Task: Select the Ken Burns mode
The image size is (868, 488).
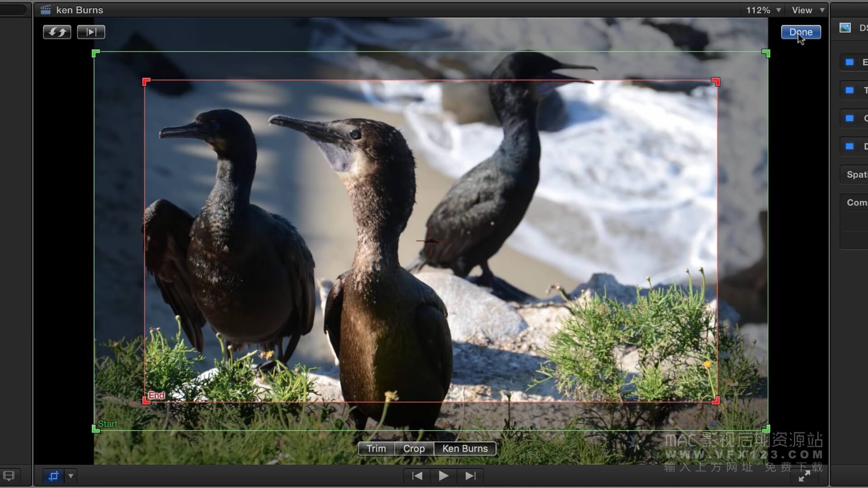Action: [x=465, y=449]
